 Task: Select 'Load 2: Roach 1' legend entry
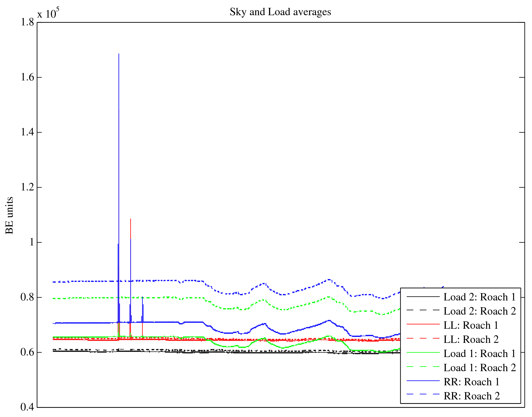pos(479,297)
